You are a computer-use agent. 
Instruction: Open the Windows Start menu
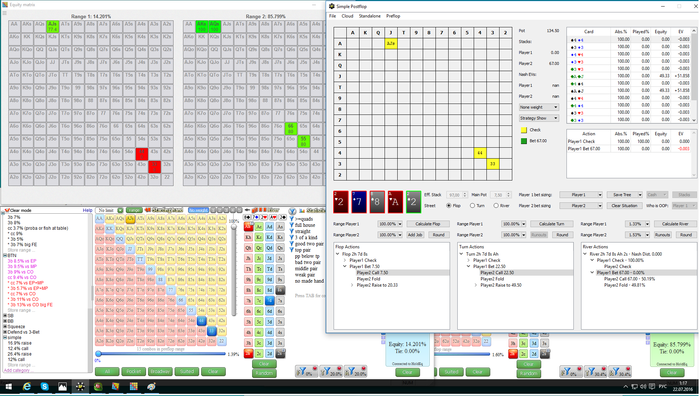(8, 387)
